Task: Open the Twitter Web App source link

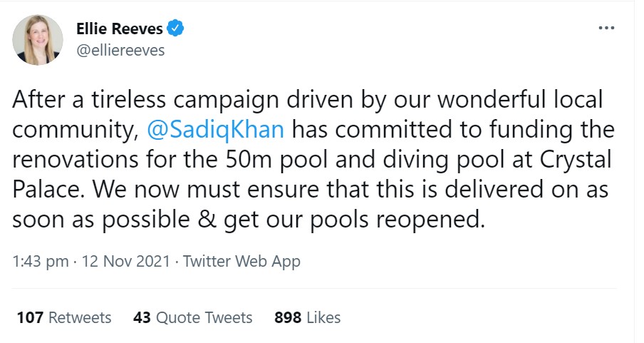Action: click(x=241, y=261)
